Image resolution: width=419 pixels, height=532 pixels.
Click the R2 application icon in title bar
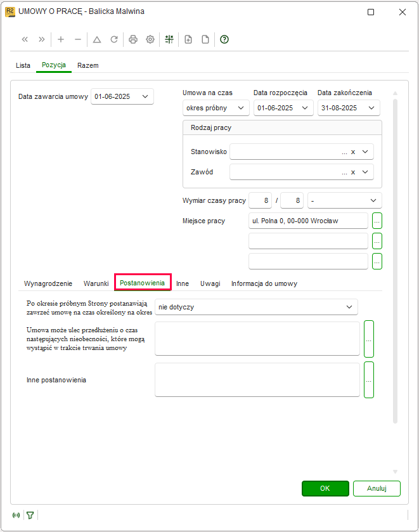(10, 12)
